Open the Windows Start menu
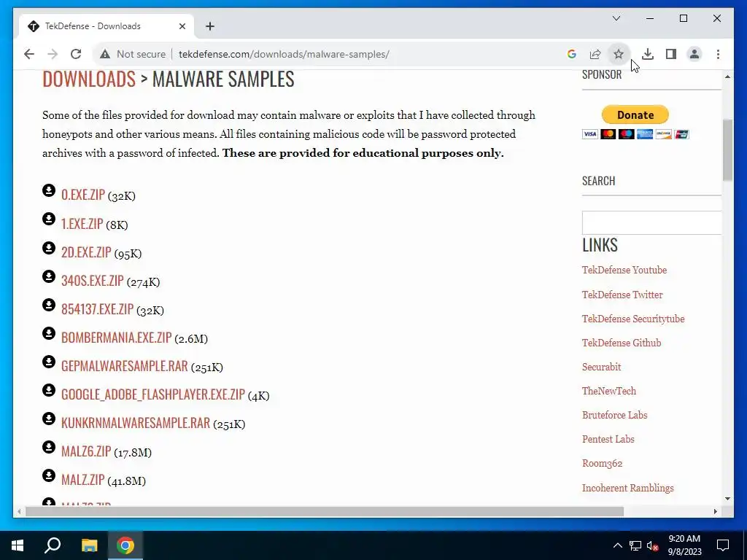This screenshot has width=747, height=560. 18,545
